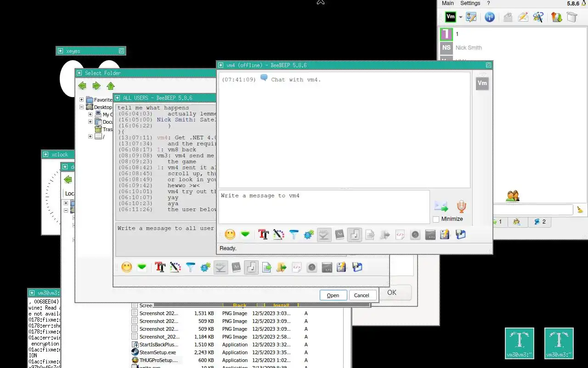Click the Vm status avatar in main toolbar

tap(451, 17)
